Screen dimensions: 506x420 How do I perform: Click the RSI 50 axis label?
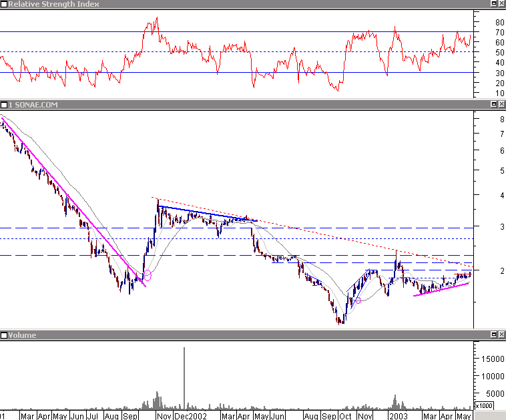coord(500,52)
